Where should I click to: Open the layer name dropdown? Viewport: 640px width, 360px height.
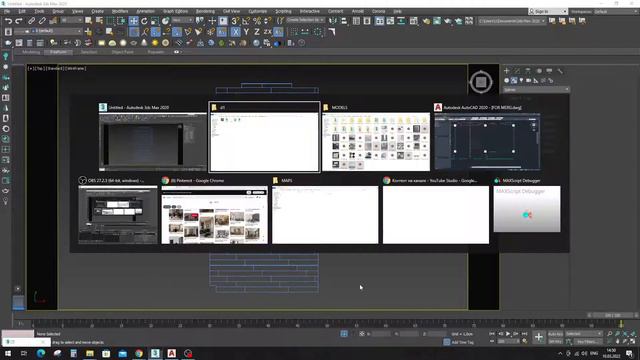pyautogui.click(x=48, y=31)
